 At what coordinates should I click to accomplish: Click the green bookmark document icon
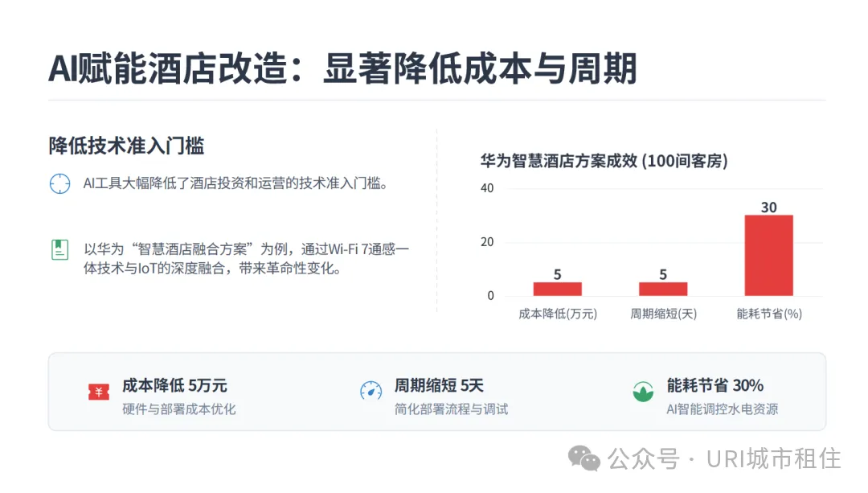coord(59,249)
